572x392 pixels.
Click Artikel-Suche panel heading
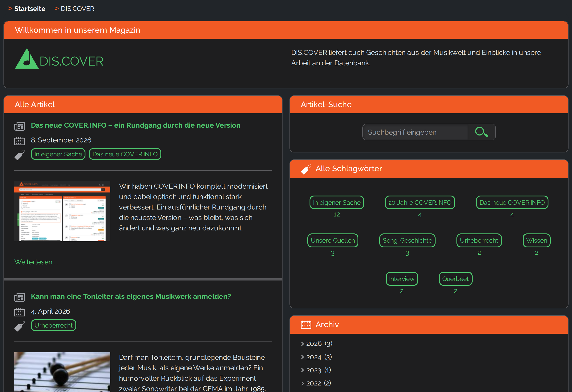tap(326, 105)
